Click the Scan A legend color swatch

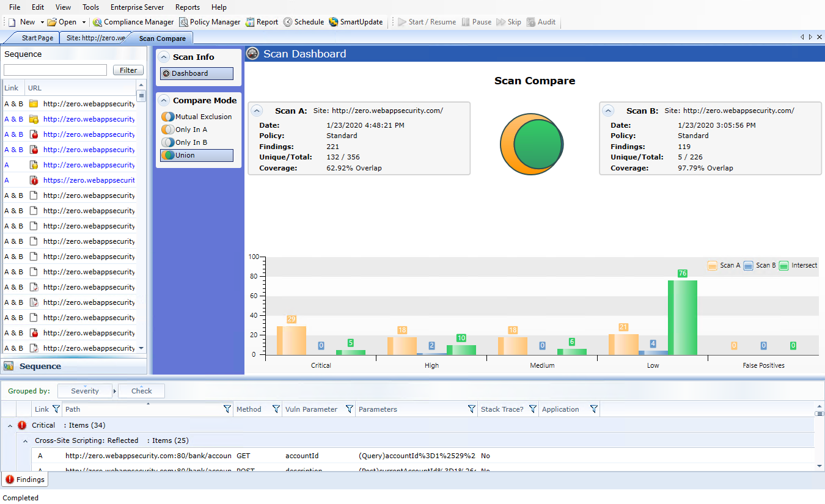712,266
